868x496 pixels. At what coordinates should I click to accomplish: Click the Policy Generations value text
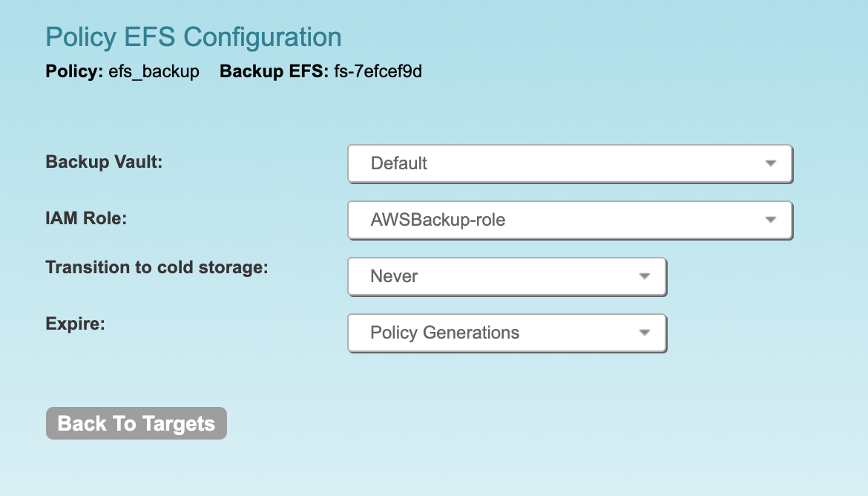tap(444, 333)
